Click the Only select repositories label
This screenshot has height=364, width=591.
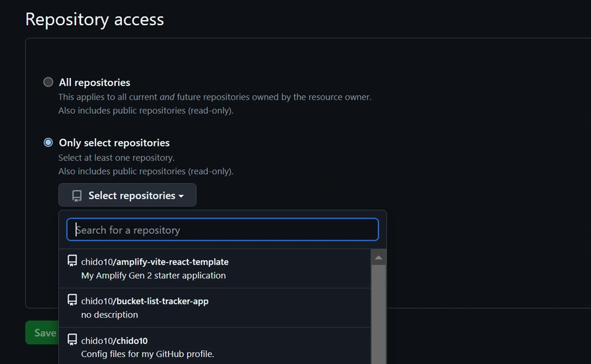click(x=114, y=143)
